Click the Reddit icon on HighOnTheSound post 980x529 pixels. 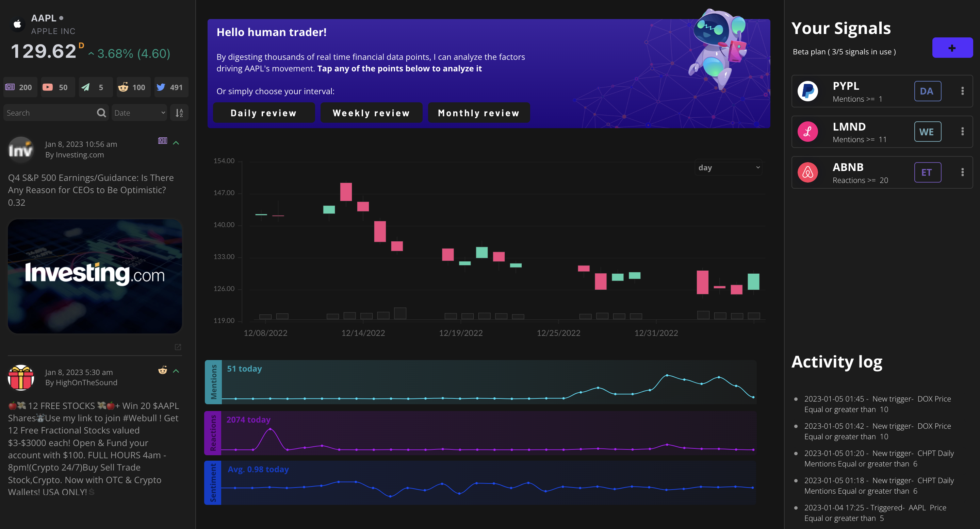tap(162, 370)
